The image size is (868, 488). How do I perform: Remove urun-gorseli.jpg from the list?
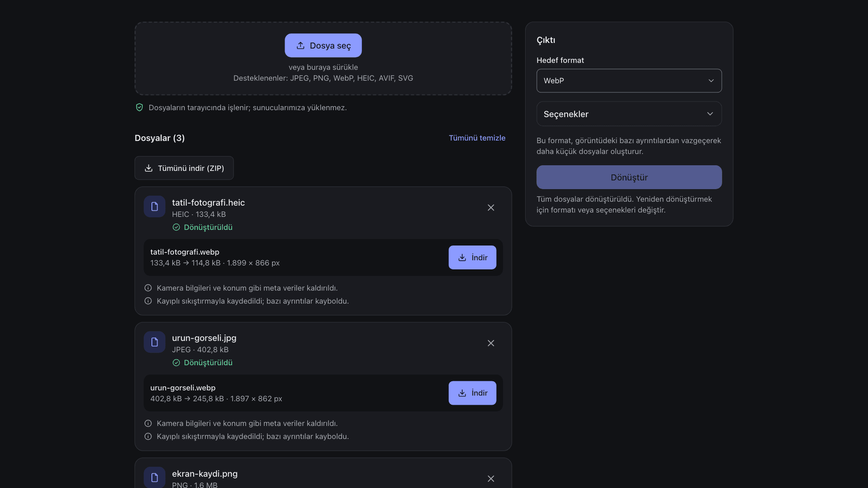(491, 343)
